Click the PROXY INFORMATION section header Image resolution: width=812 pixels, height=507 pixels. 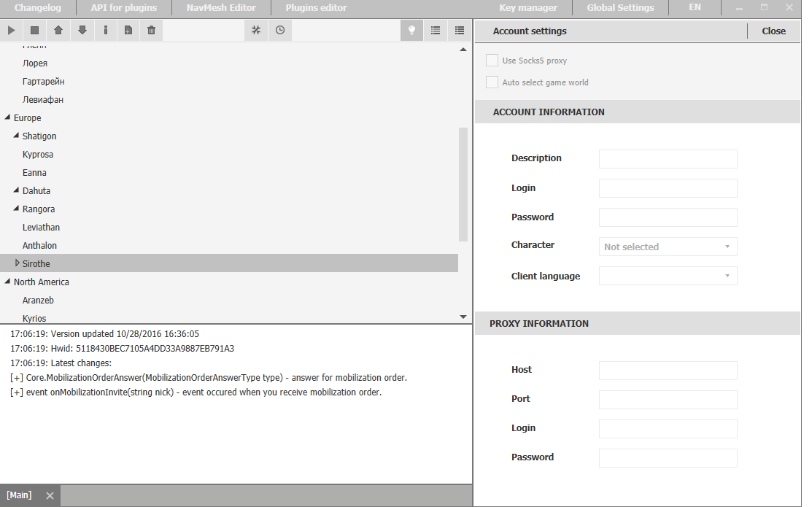pos(638,324)
